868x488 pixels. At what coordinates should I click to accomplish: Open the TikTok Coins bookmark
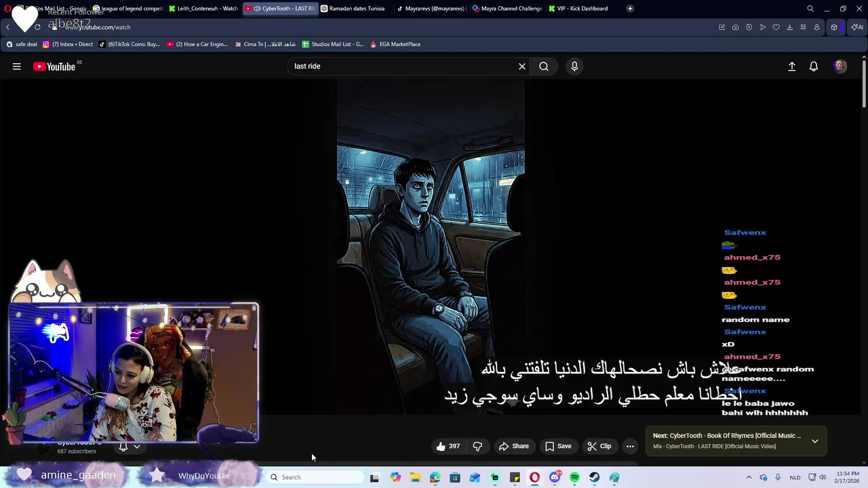click(x=130, y=44)
